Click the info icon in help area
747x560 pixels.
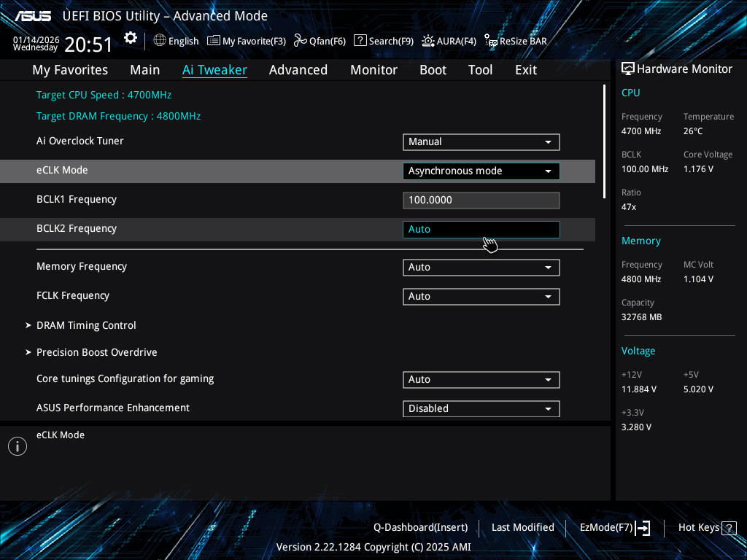click(18, 446)
